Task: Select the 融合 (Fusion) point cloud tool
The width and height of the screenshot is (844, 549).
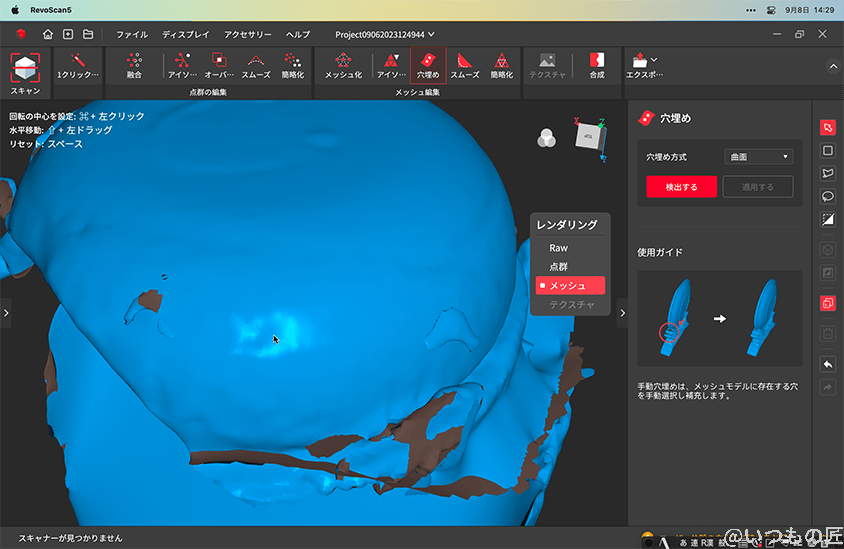Action: click(x=134, y=66)
